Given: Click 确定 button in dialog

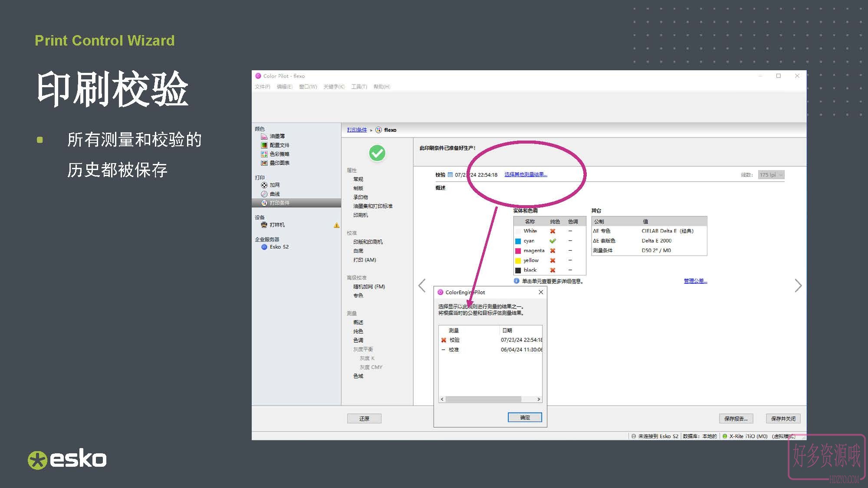Looking at the screenshot, I should point(525,417).
